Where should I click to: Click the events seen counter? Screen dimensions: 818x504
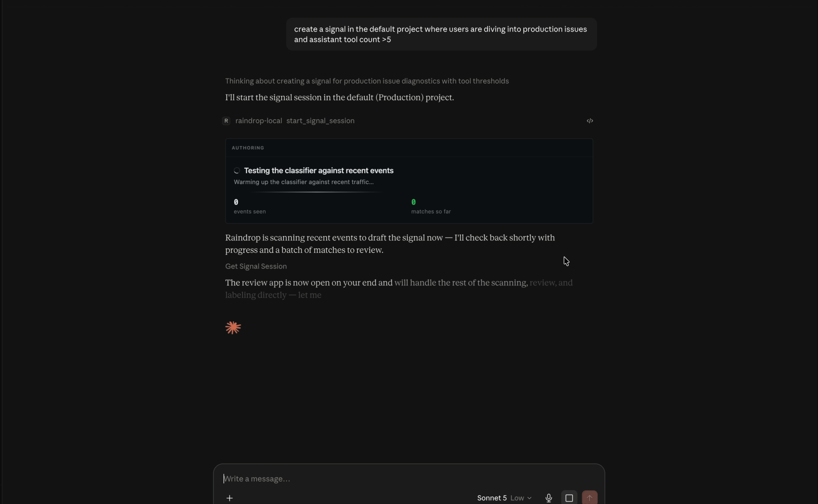point(236,202)
